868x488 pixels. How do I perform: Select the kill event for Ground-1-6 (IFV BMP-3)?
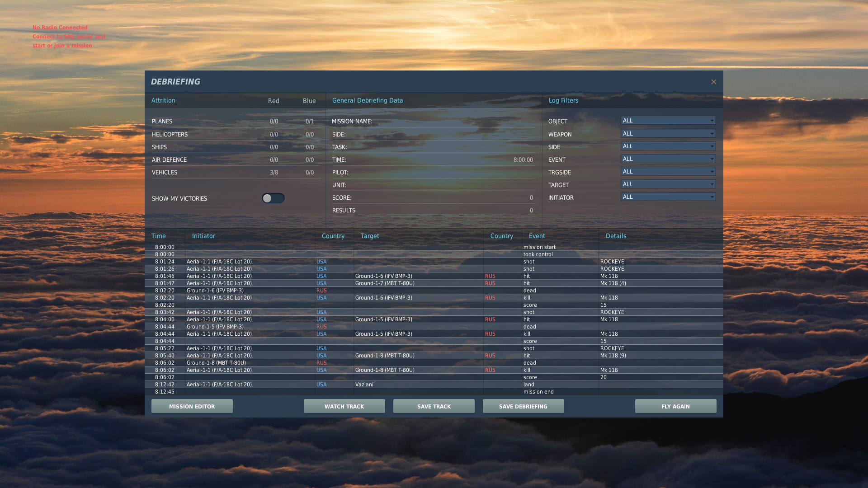[x=434, y=298]
